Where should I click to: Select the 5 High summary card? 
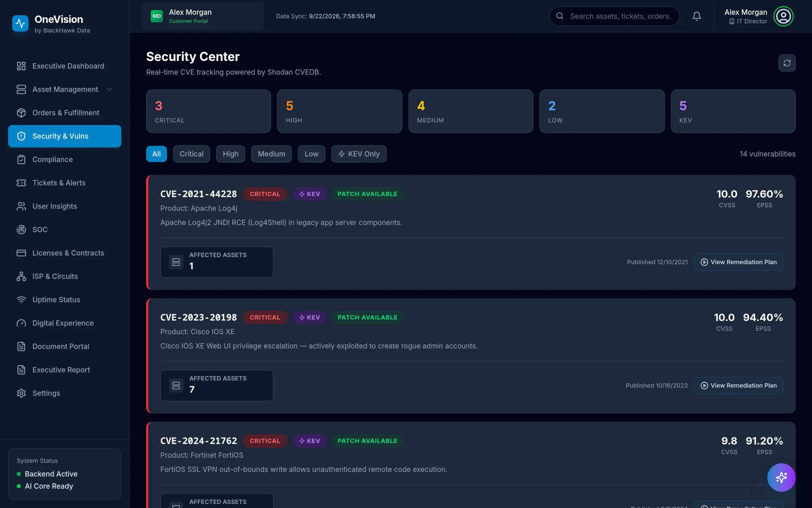[340, 111]
